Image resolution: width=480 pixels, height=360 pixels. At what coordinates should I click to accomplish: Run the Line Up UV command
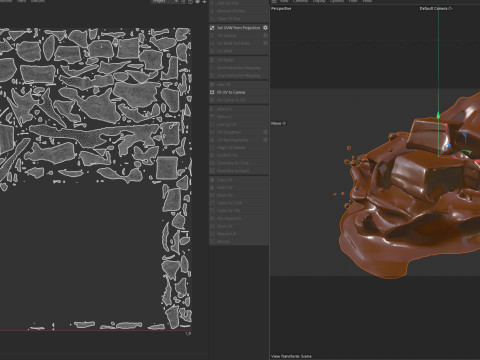239,124
